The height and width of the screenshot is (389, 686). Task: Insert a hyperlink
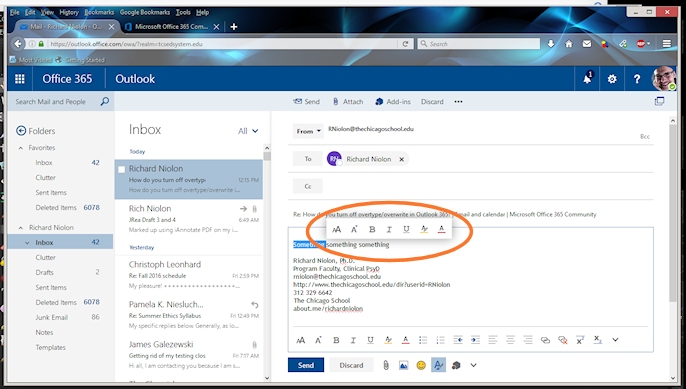pos(545,340)
